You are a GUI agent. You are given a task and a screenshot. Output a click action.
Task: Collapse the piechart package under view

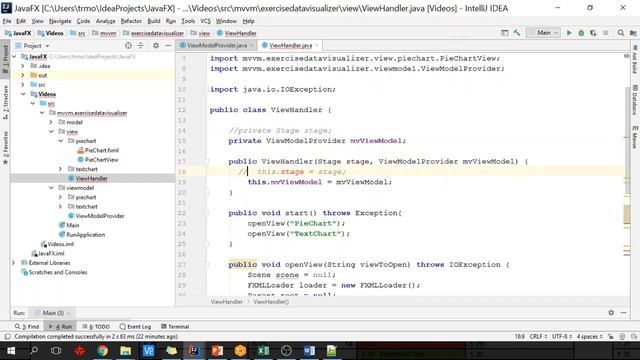click(x=61, y=141)
